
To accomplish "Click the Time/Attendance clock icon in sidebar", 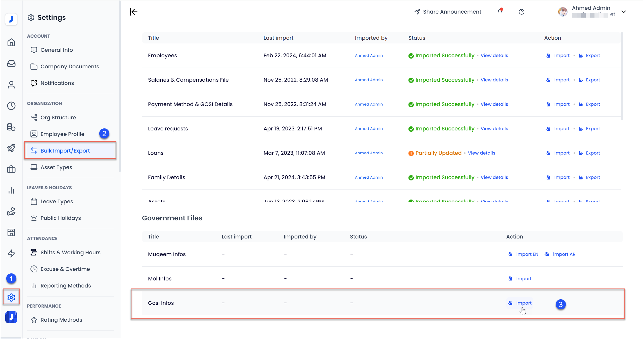I will pyautogui.click(x=11, y=106).
